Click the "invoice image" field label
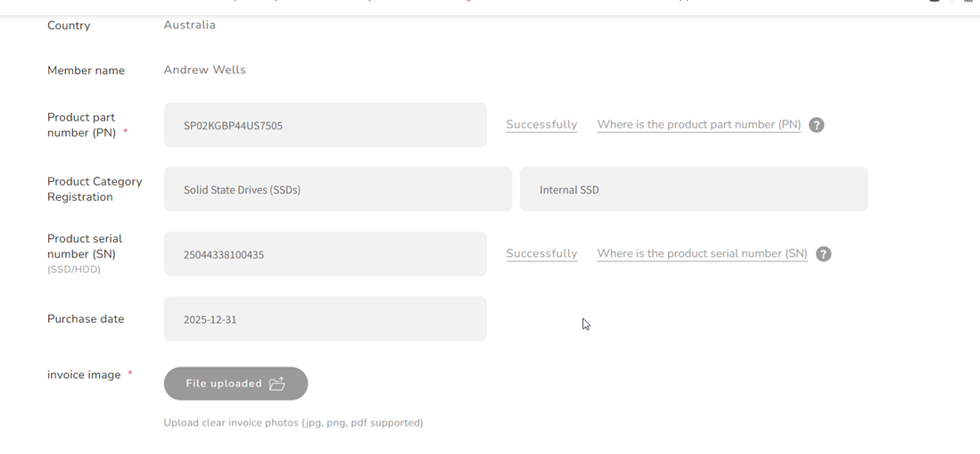This screenshot has width=980, height=454. click(x=84, y=375)
